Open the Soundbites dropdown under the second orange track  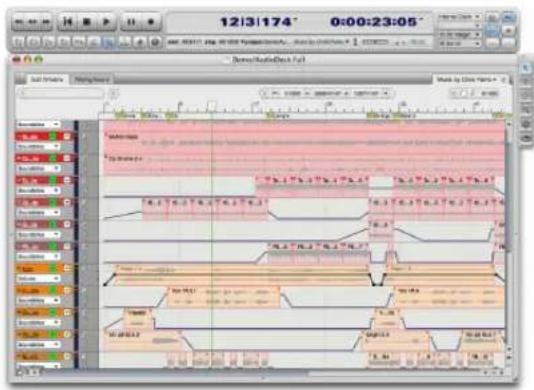point(38,300)
